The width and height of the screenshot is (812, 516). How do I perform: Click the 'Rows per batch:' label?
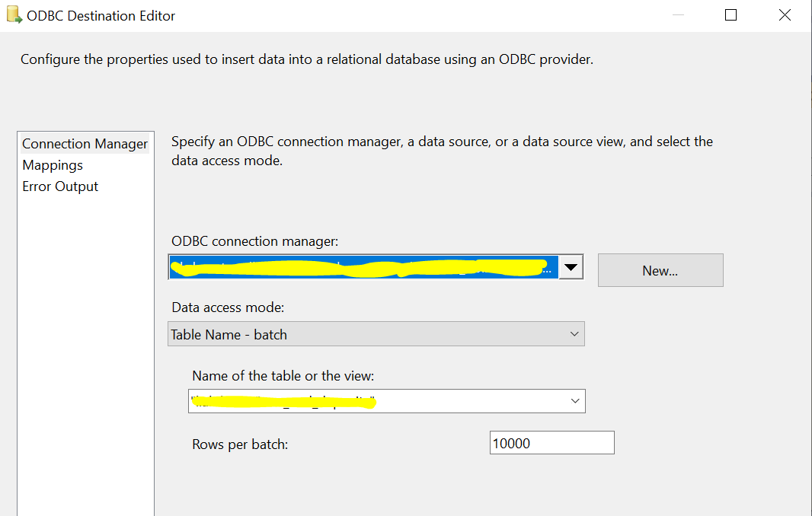click(240, 444)
